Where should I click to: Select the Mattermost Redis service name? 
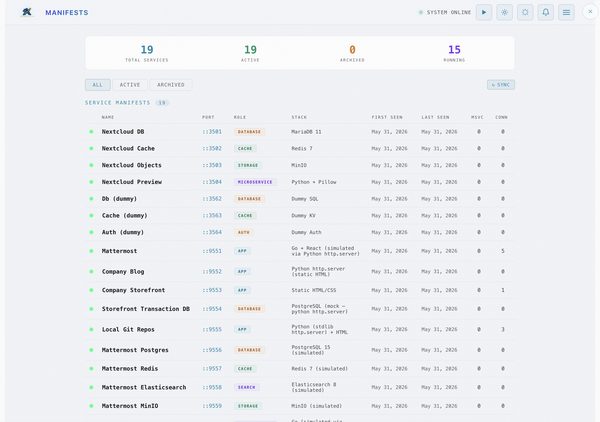point(130,369)
